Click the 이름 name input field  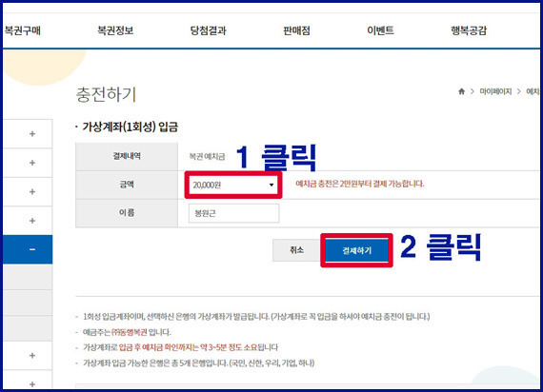coord(233,213)
